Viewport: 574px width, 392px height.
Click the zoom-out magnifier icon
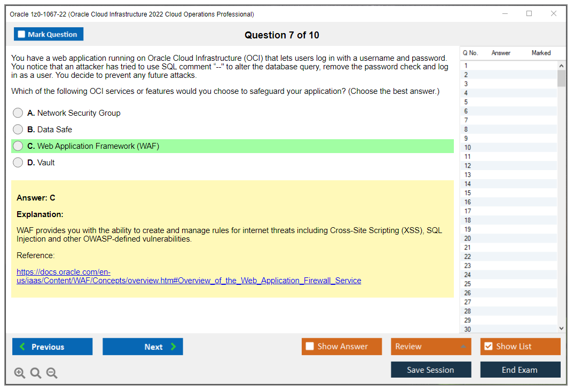coord(52,373)
